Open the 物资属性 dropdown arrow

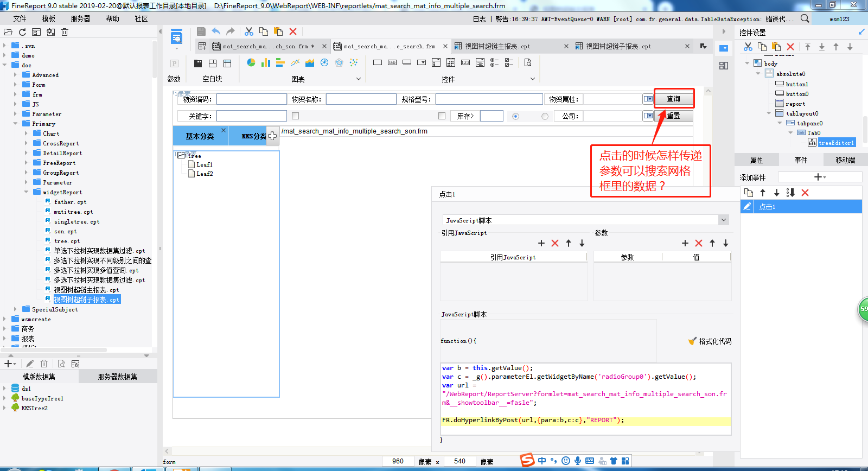click(x=648, y=99)
